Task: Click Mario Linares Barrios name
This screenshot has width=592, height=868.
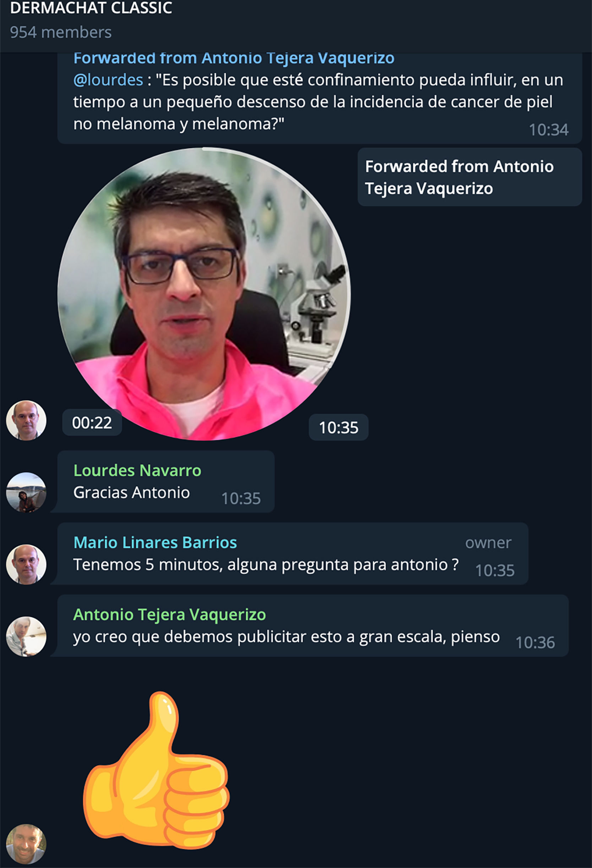Action: coord(155,542)
